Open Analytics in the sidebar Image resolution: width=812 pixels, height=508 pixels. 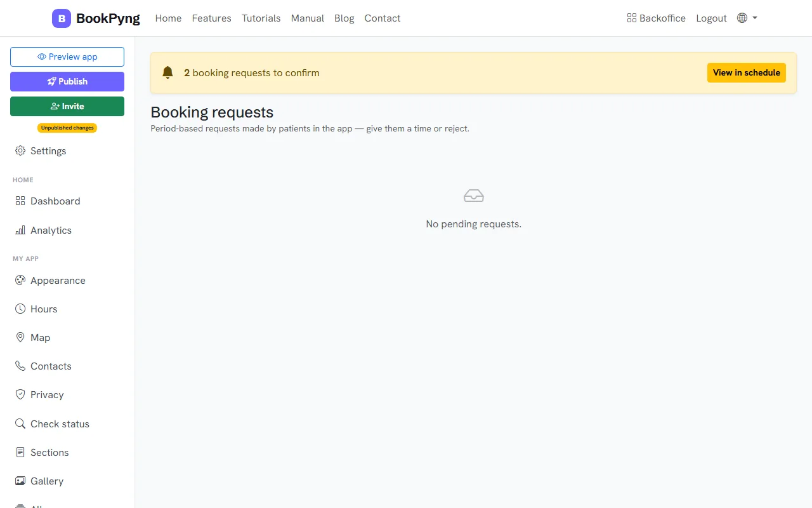tap(67, 230)
